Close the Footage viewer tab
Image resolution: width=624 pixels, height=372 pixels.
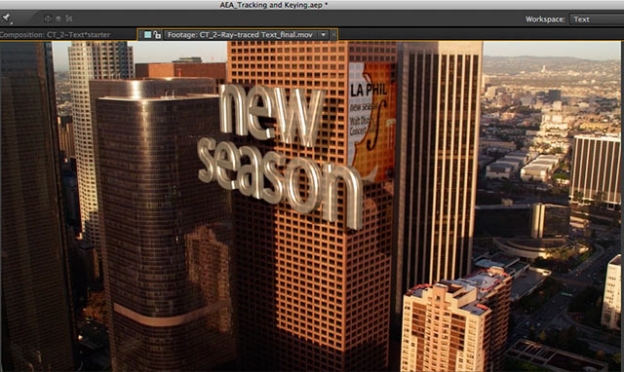pyautogui.click(x=333, y=35)
